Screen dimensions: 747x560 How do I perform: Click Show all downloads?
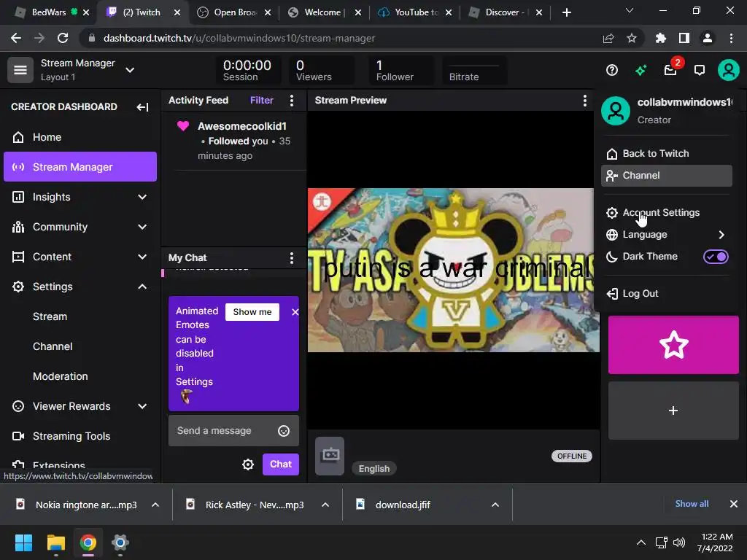pyautogui.click(x=692, y=504)
